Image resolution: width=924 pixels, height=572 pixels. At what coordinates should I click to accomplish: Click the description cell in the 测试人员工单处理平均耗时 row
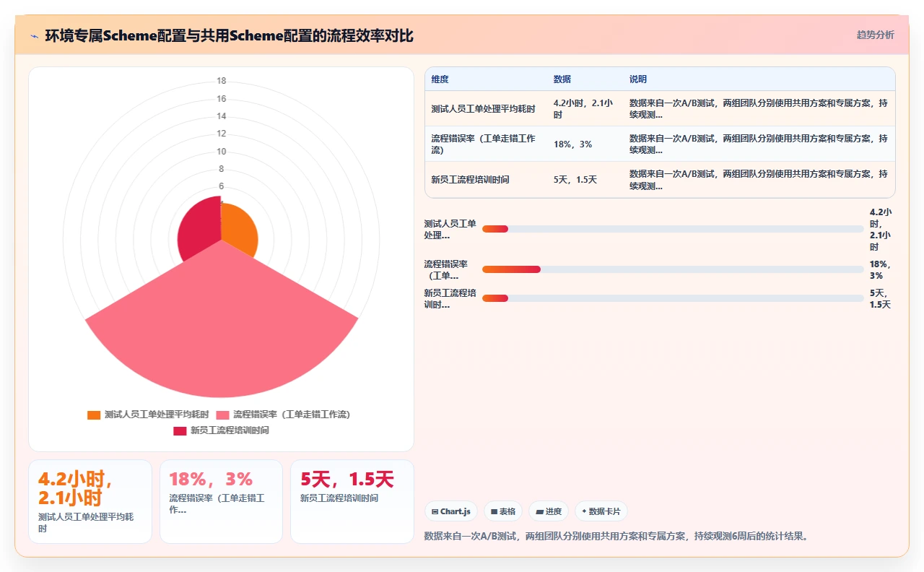(759, 109)
